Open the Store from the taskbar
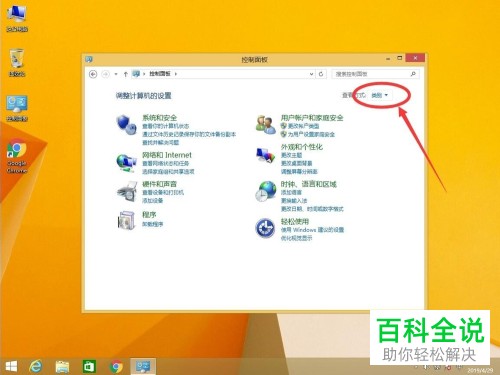Image resolution: width=500 pixels, height=375 pixels. pyautogui.click(x=89, y=366)
